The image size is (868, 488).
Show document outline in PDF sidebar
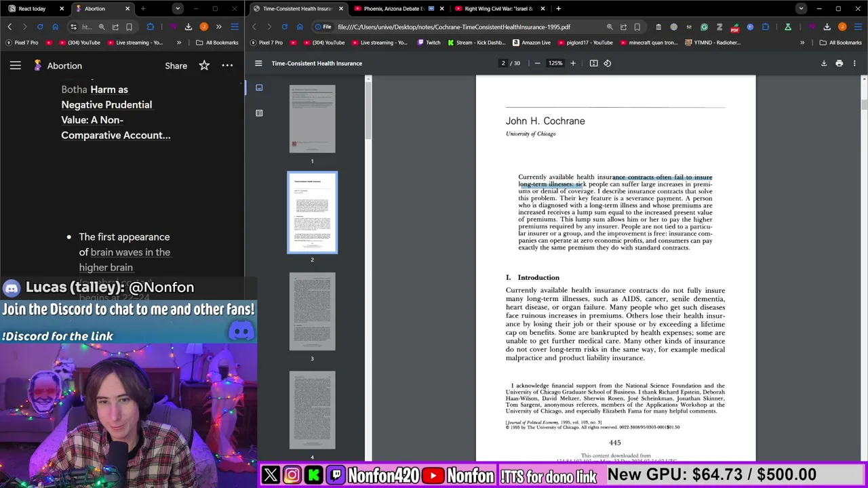click(259, 113)
